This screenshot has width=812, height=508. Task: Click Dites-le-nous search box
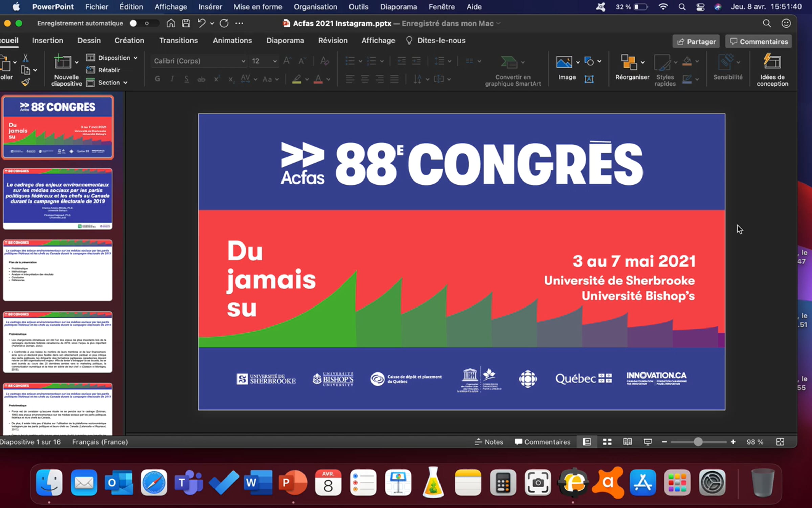click(436, 40)
